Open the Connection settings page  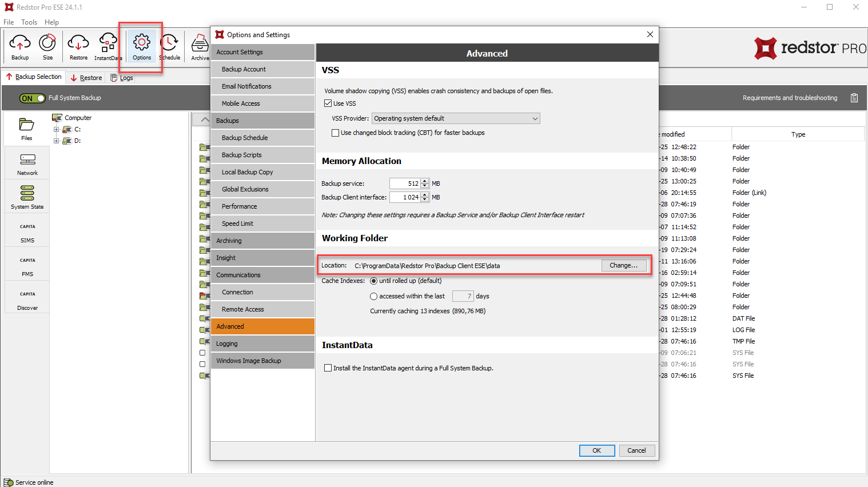click(262, 292)
